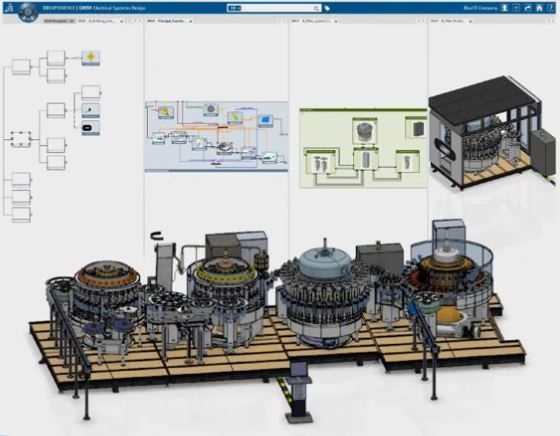The height and width of the screenshot is (436, 560).
Task: Open the tag icon beside search
Action: click(327, 8)
